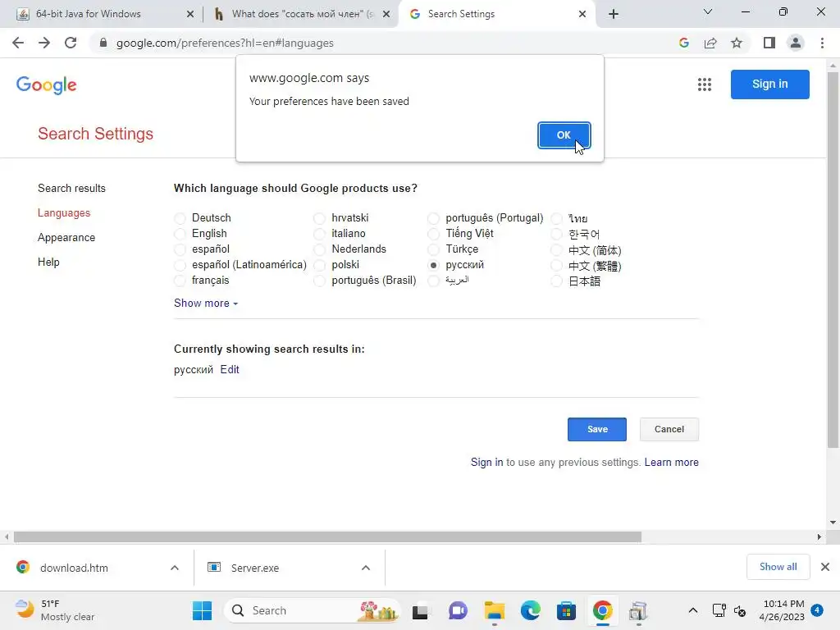Click the Save button
This screenshot has height=630, width=840.
(x=597, y=429)
